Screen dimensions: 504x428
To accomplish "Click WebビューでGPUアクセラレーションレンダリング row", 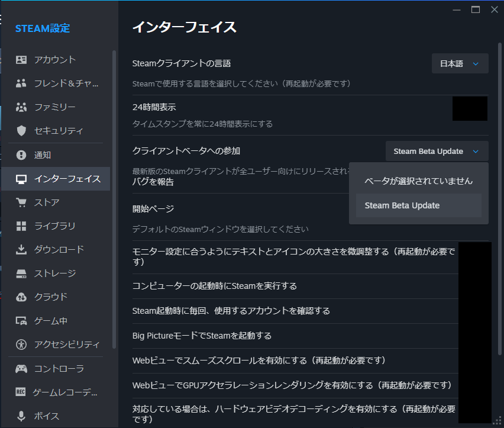I will click(295, 385).
